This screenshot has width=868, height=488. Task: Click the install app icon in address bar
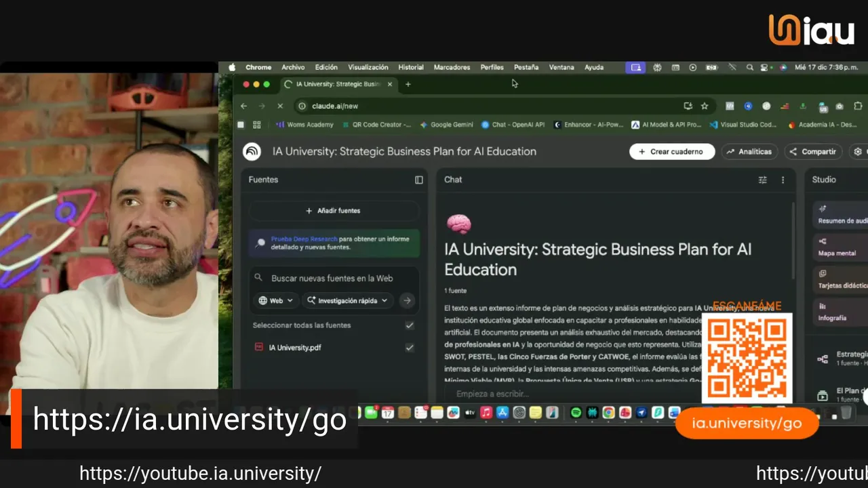point(688,106)
